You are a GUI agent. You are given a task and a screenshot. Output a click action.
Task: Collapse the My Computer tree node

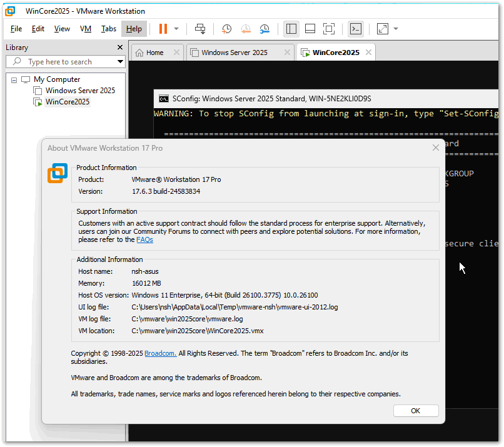(14, 80)
